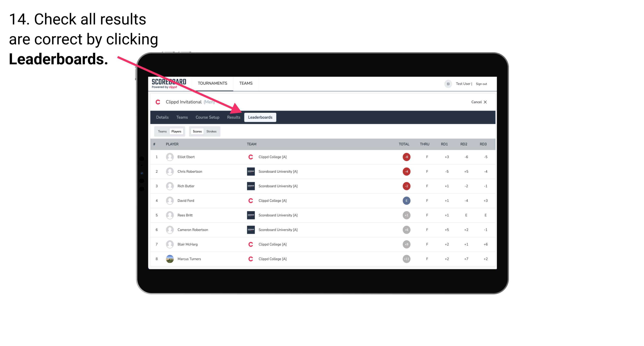Select the Scores toggle button

[x=197, y=131]
